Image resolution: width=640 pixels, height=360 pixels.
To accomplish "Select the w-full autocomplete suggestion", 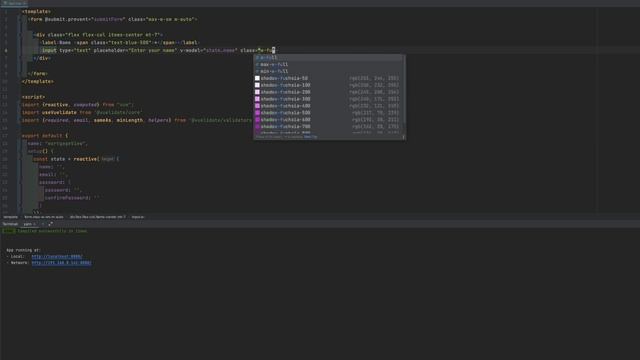I will click(329, 58).
